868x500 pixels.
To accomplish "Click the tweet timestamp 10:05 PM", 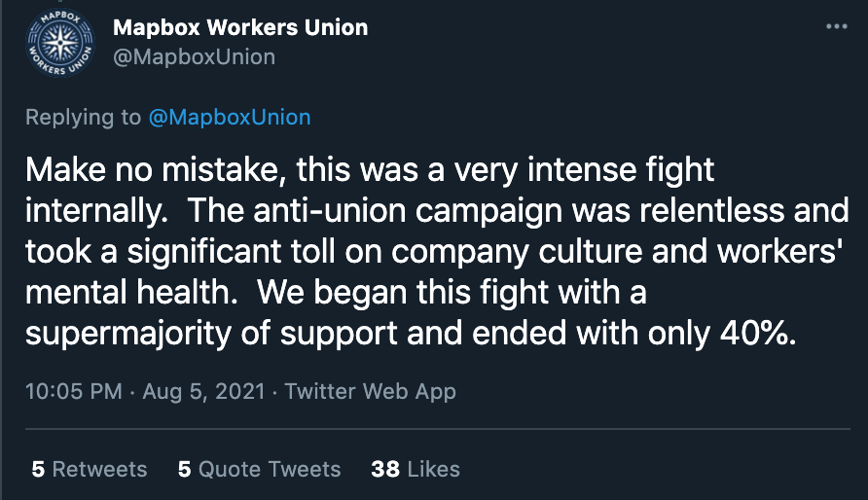I will click(x=74, y=392).
